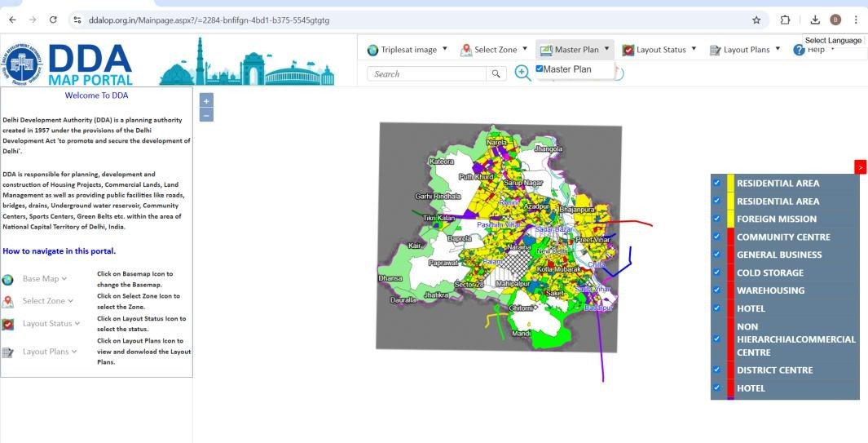
Task: Click the Select Zone label in guide panel
Action: [x=44, y=300]
